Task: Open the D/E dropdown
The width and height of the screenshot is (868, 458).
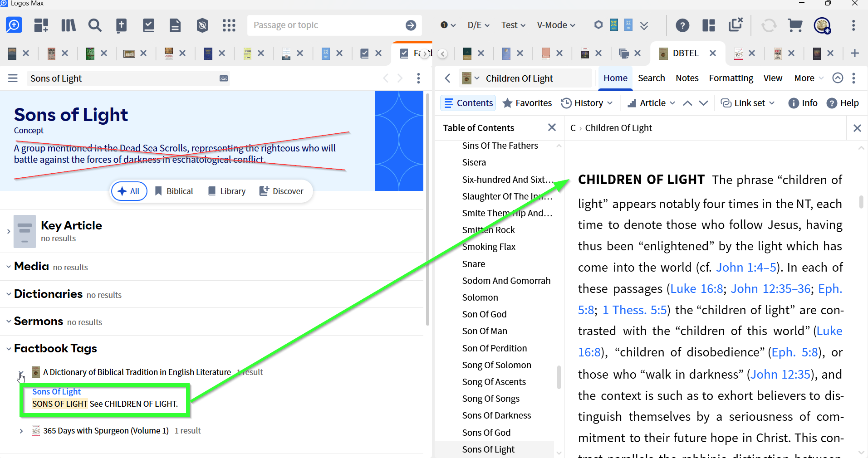Action: (479, 25)
